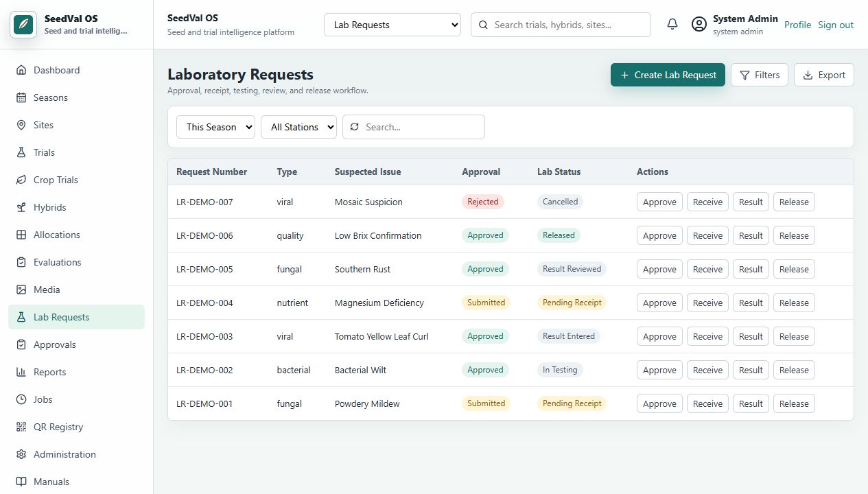The width and height of the screenshot is (868, 494).
Task: Click the Result Reviewed status badge
Action: coord(572,269)
